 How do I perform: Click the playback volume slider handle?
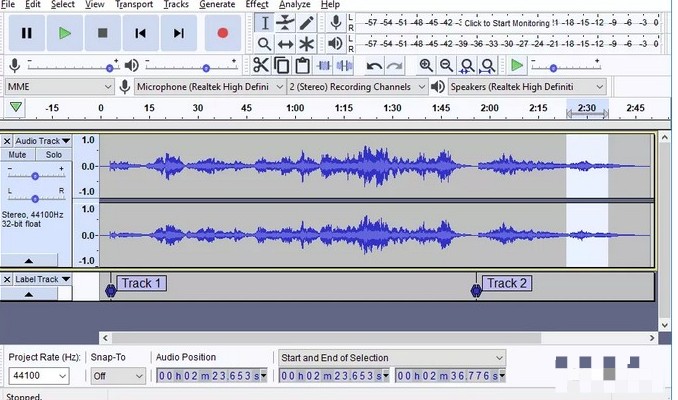(x=206, y=68)
